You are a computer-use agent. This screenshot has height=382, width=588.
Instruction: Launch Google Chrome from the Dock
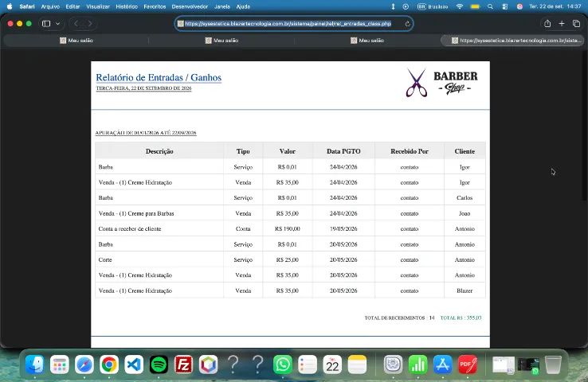109,364
